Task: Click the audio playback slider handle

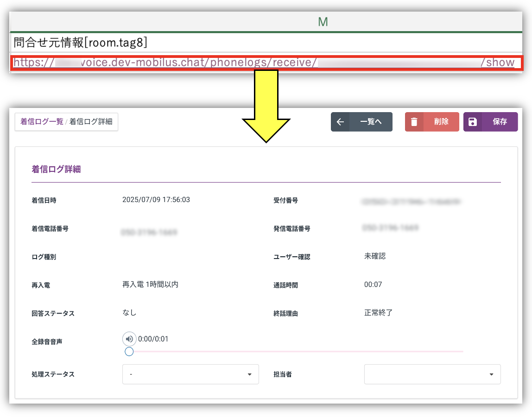Action: pyautogui.click(x=129, y=352)
